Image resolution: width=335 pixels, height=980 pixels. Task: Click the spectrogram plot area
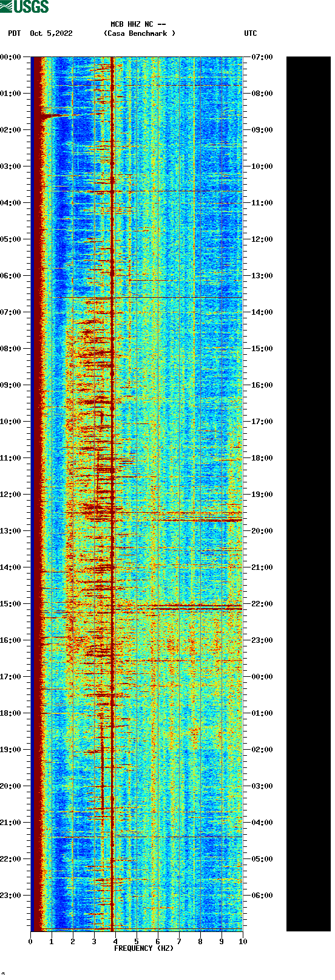pyautogui.click(x=137, y=494)
